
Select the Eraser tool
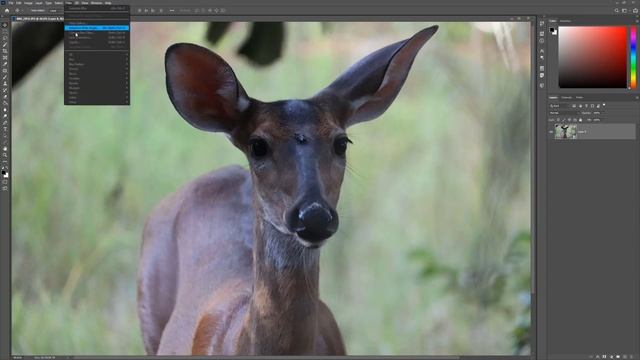5,96
